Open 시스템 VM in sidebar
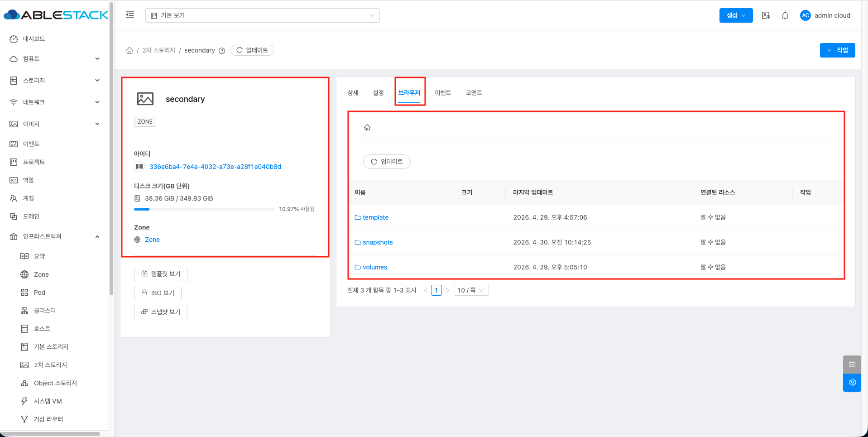The image size is (868, 437). (x=48, y=401)
